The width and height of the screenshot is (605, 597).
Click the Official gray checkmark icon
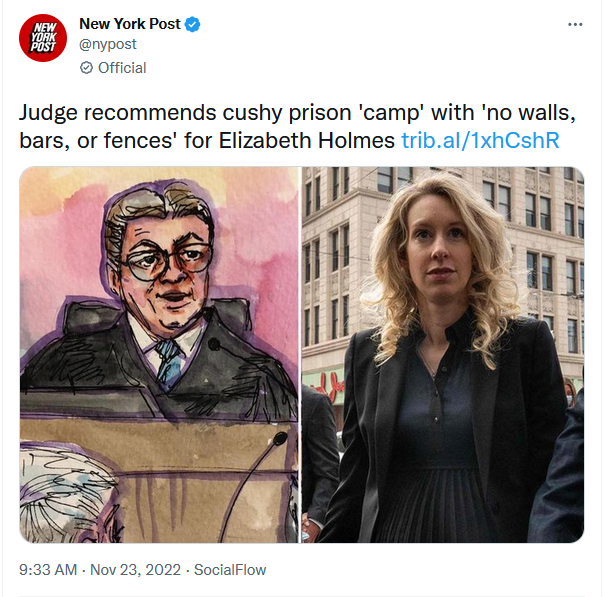[86, 68]
